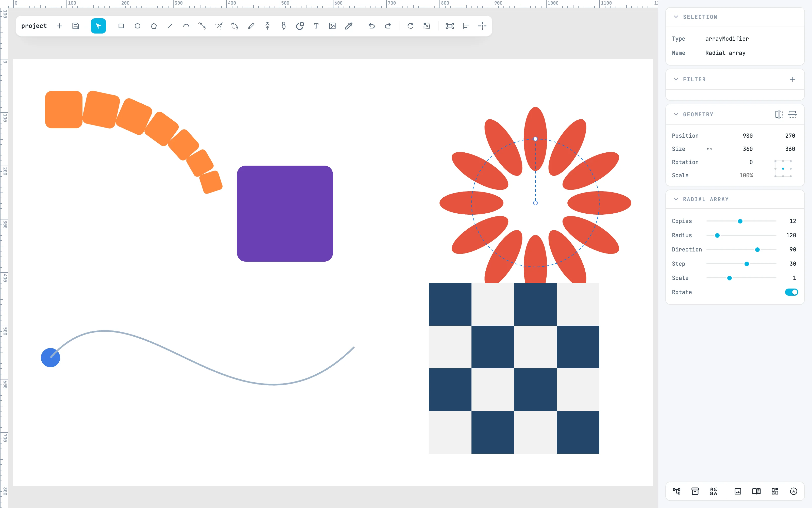Click the project name label
The image size is (812, 508).
coord(34,26)
